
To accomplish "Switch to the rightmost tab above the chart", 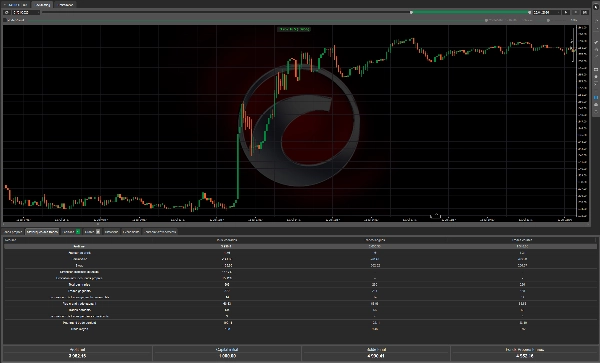I will (x=66, y=5).
